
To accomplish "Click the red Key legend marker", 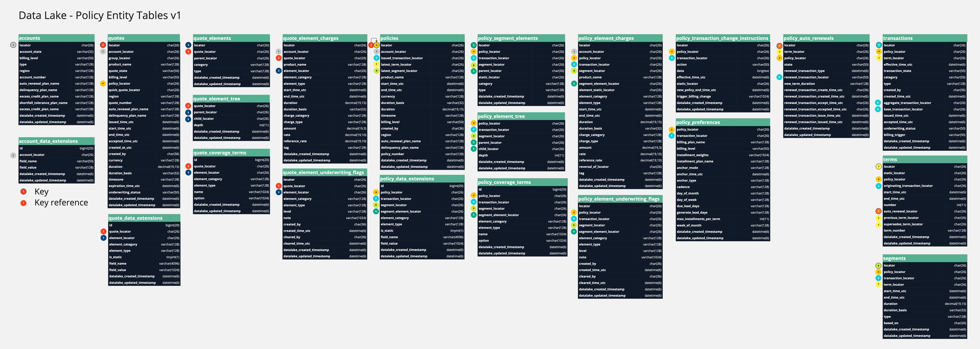I will pos(24,192).
